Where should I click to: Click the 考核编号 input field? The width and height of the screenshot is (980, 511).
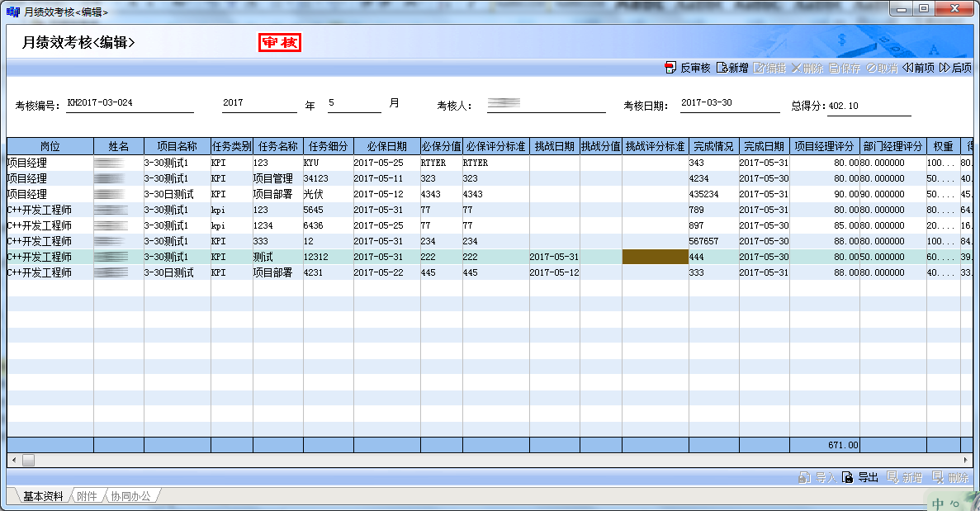[130, 104]
